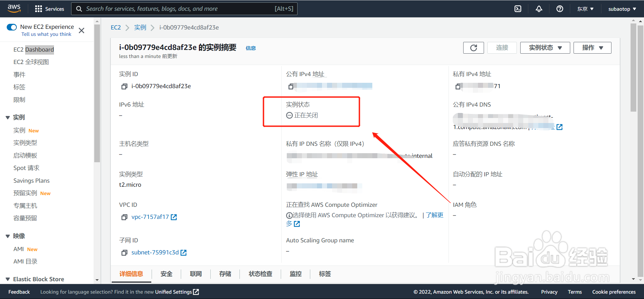
Task: Open 实例类型 in sidebar
Action: [25, 143]
